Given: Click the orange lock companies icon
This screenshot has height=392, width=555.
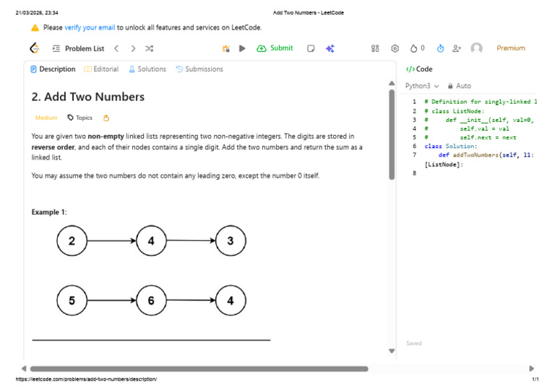Looking at the screenshot, I should point(106,118).
